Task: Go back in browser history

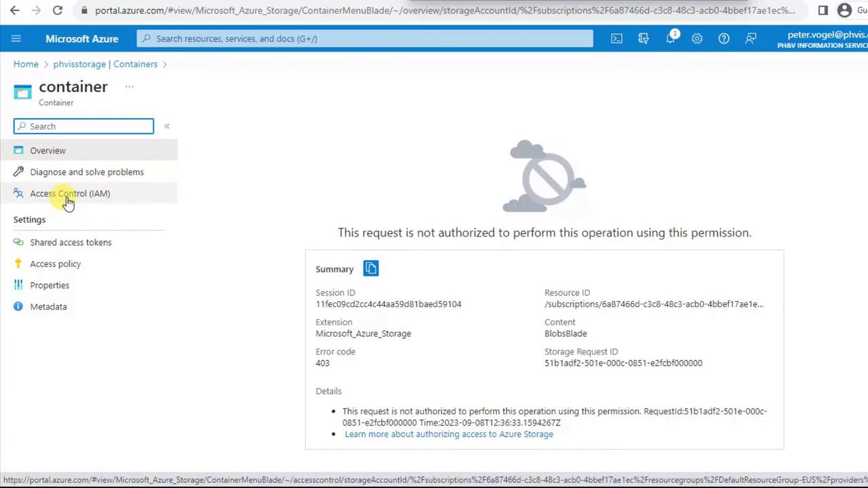Action: [x=15, y=10]
